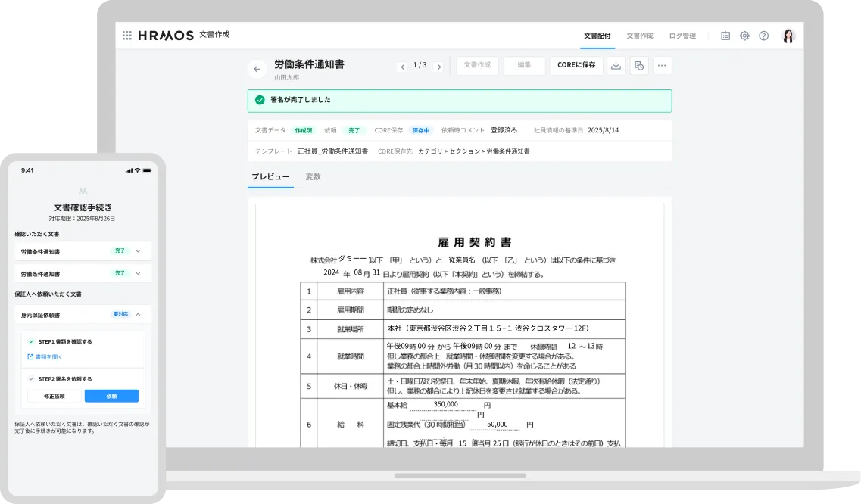Click the back arrow next to 労働条件通知書
861x504 pixels.
click(x=257, y=69)
